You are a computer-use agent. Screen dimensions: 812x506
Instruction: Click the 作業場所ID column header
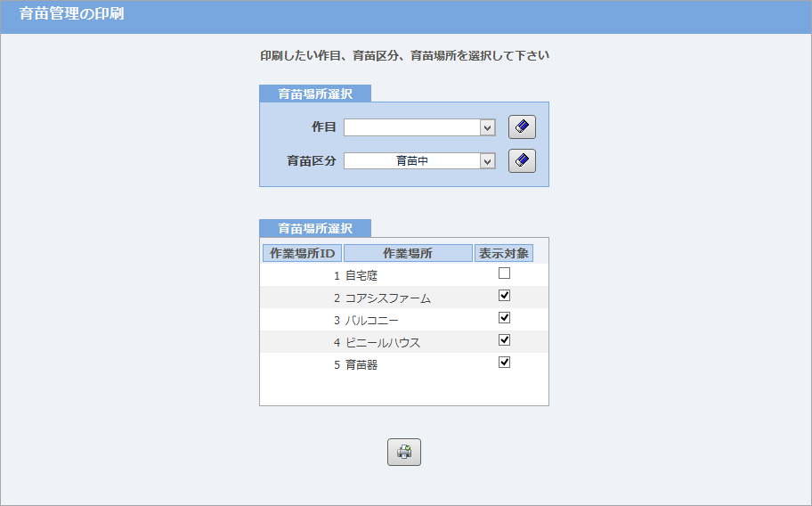coord(303,253)
